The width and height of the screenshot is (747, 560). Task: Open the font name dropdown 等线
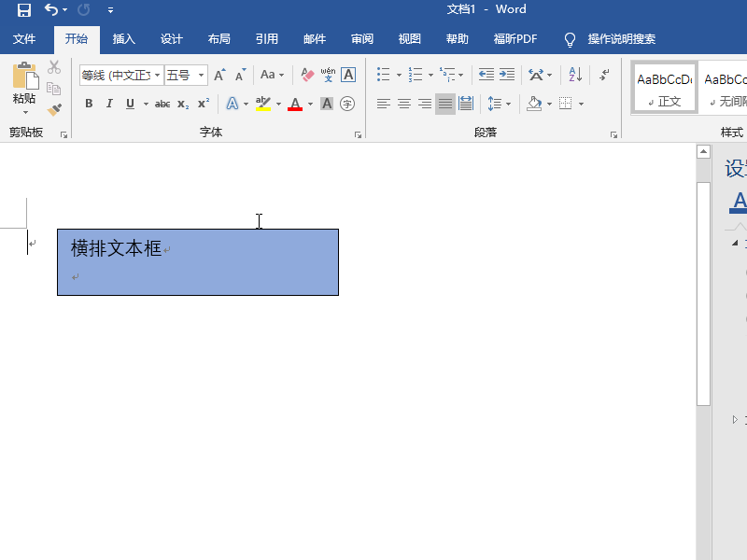[157, 76]
